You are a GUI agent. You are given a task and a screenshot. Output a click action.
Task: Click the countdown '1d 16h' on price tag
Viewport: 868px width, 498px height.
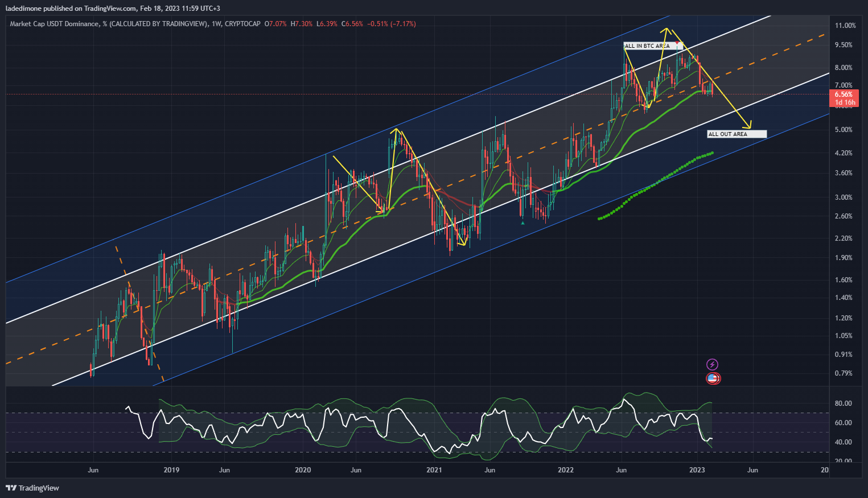pos(845,103)
